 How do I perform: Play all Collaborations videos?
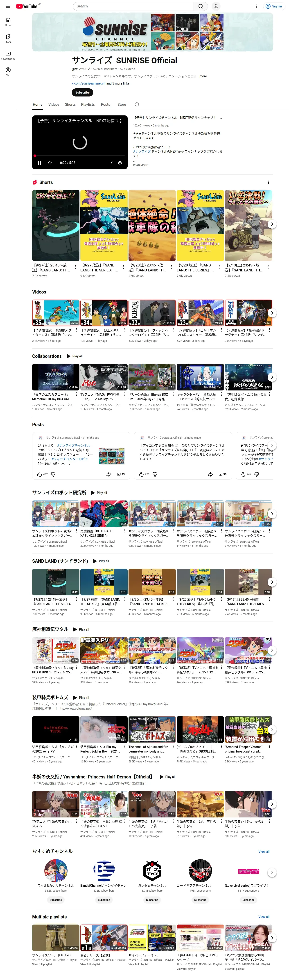coord(75,356)
